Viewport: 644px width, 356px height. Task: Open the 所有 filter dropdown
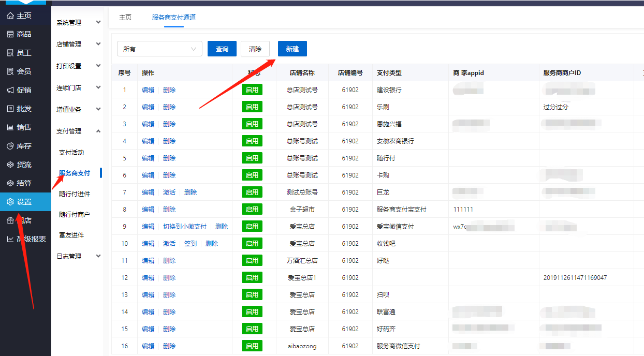(159, 49)
